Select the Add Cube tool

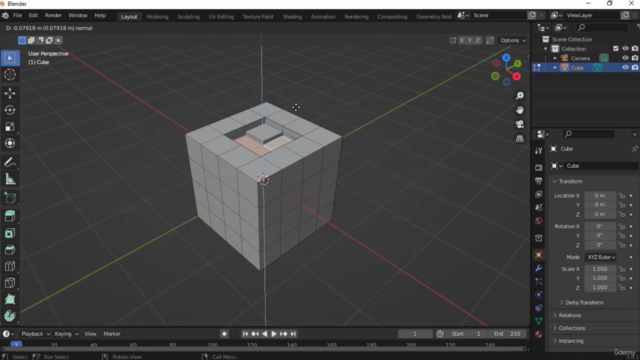click(x=10, y=198)
